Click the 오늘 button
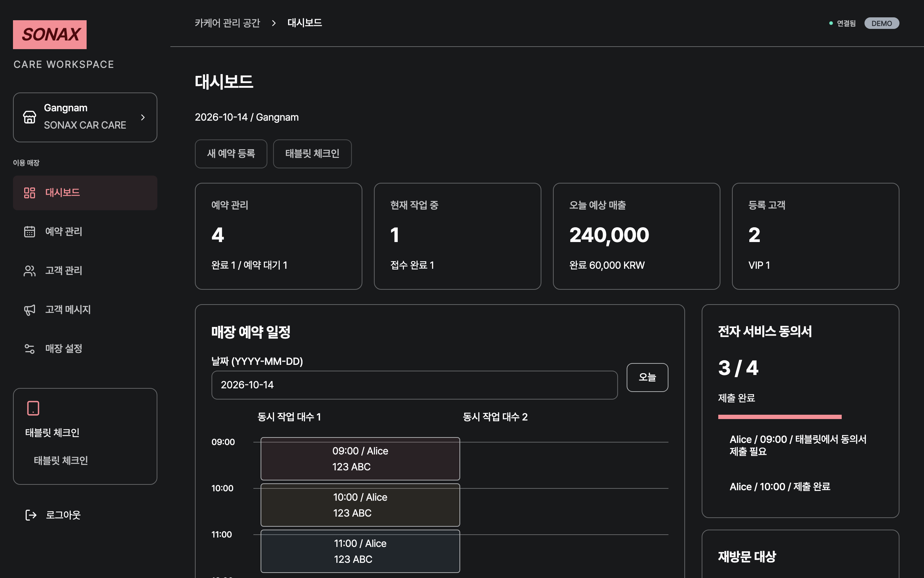Viewport: 924px width, 578px height. click(648, 377)
